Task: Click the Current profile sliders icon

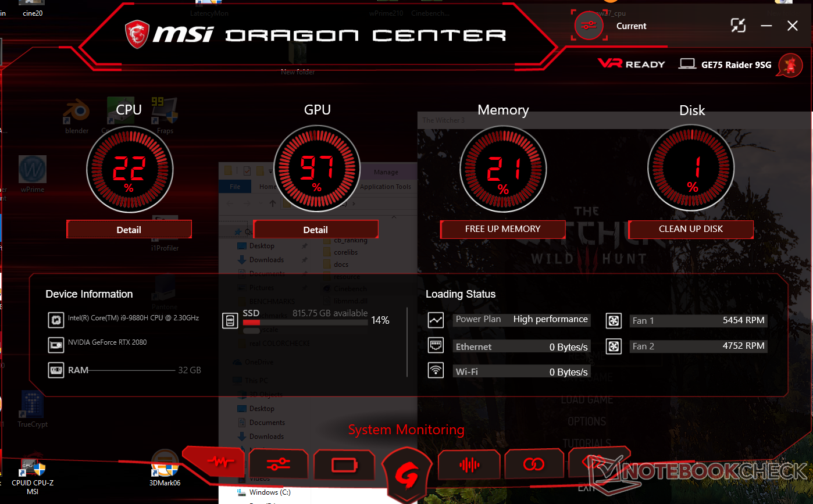Action: (589, 26)
